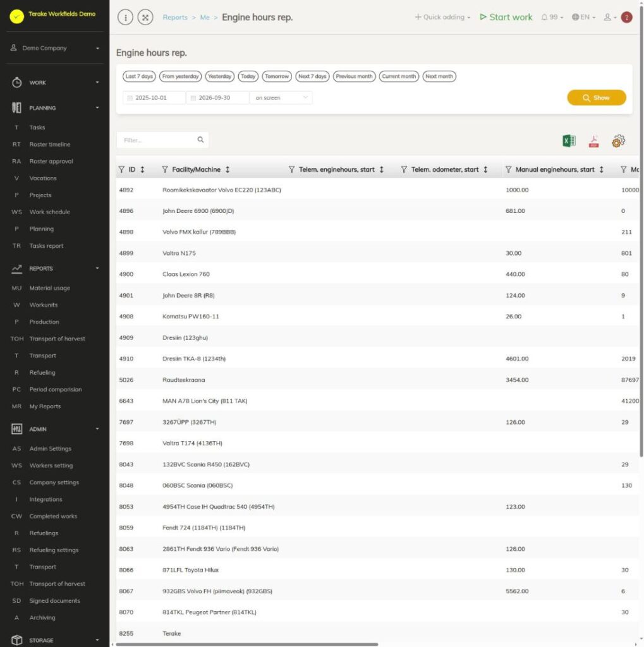Filter Telem. enginehours, start column
The image size is (644, 647).
[291, 169]
